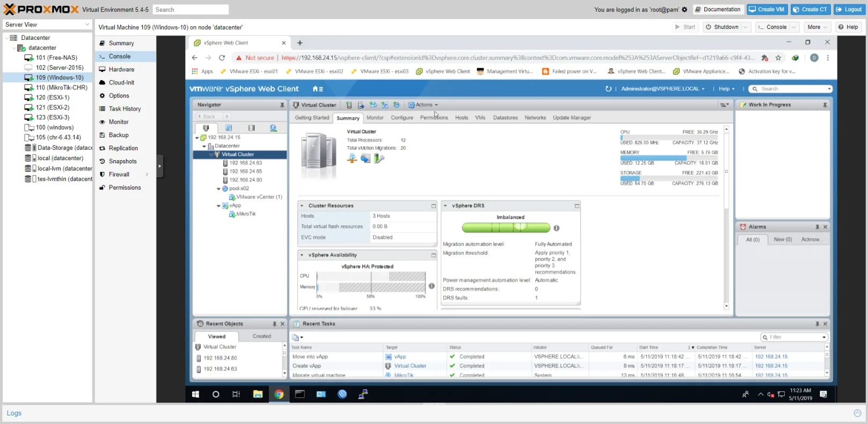Click fifth toolbar icon before Actions
Screen dimensions: 868x424
pos(396,105)
